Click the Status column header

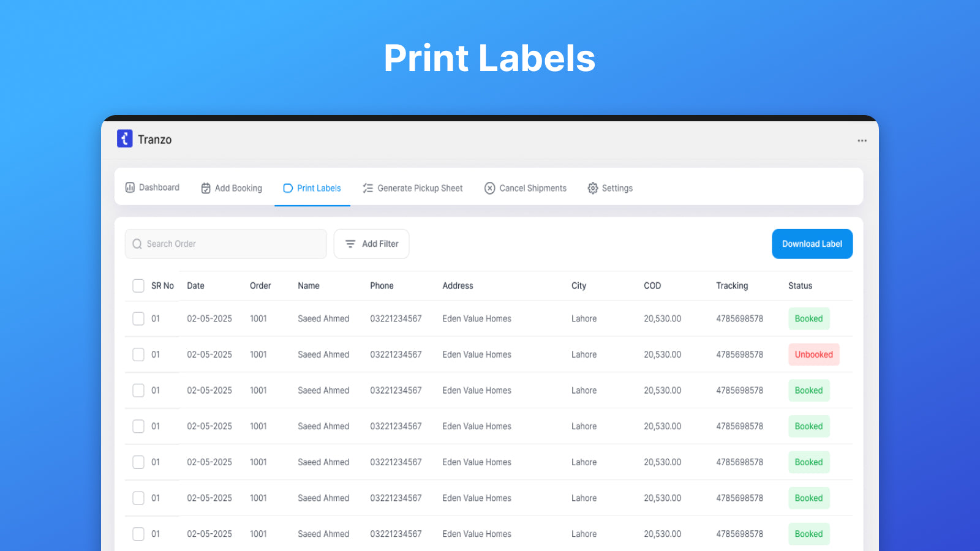pos(801,286)
